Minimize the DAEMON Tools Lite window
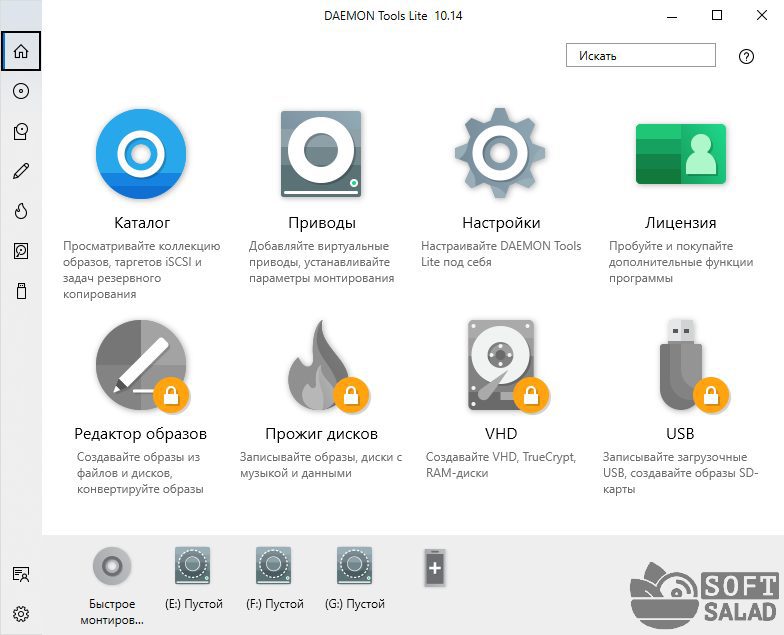 pyautogui.click(x=672, y=16)
